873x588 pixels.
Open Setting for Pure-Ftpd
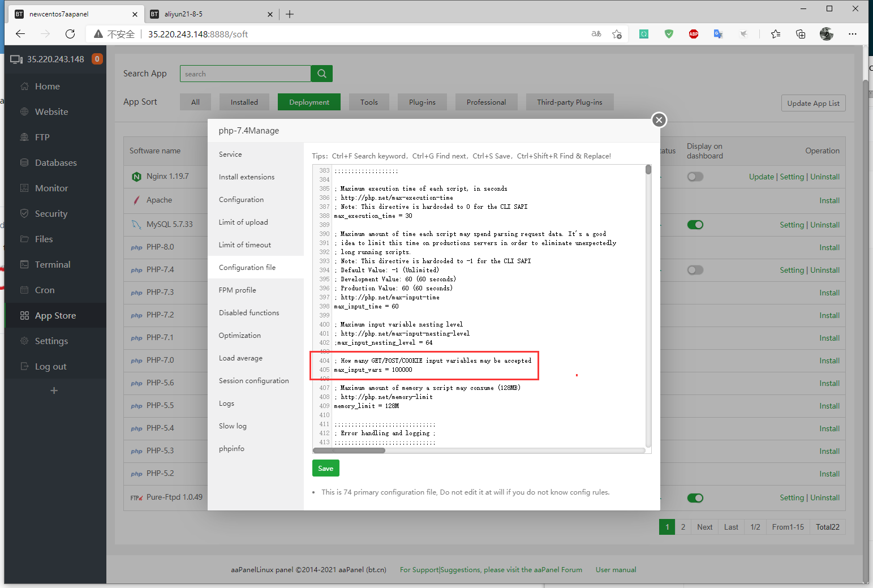click(792, 497)
